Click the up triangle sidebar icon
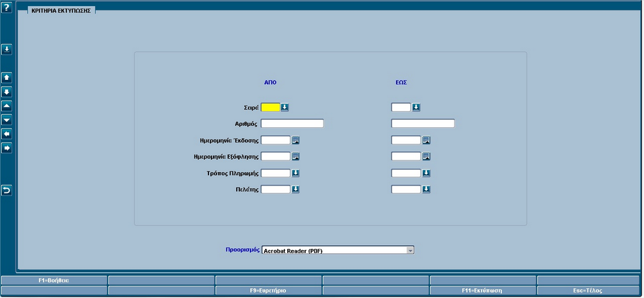This screenshot has width=644, height=298. [x=7, y=106]
